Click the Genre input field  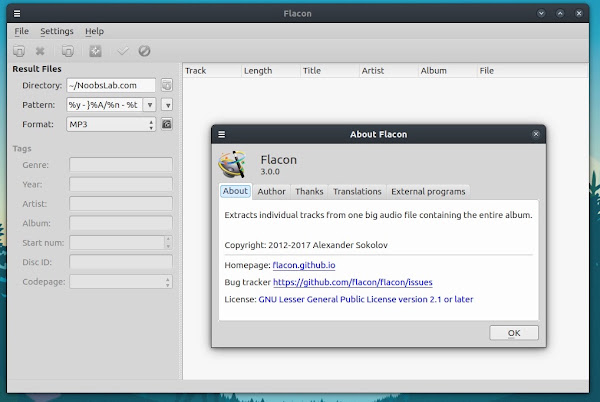[x=121, y=165]
